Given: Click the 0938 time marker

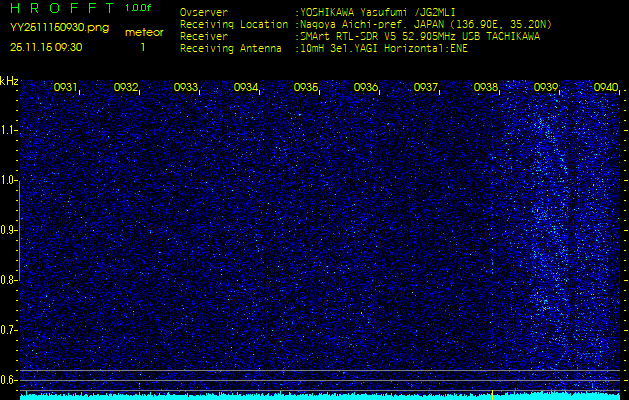Looking at the screenshot, I should click(x=486, y=87).
